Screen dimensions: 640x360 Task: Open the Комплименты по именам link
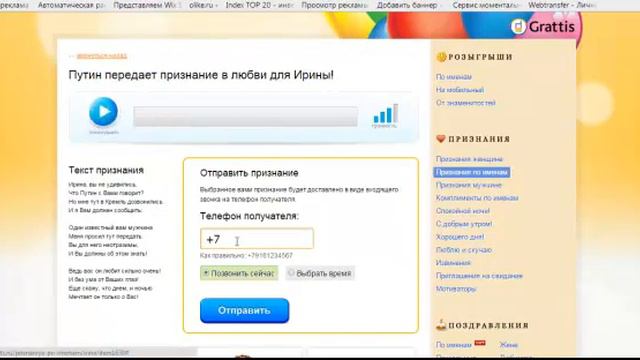(x=477, y=198)
